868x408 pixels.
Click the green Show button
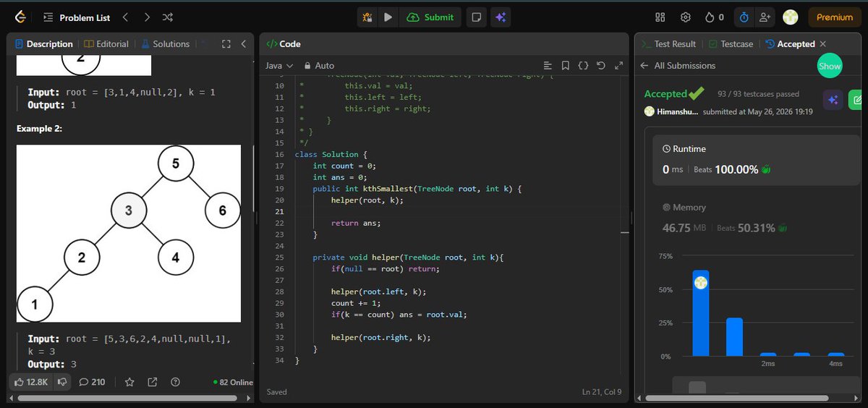(x=830, y=66)
